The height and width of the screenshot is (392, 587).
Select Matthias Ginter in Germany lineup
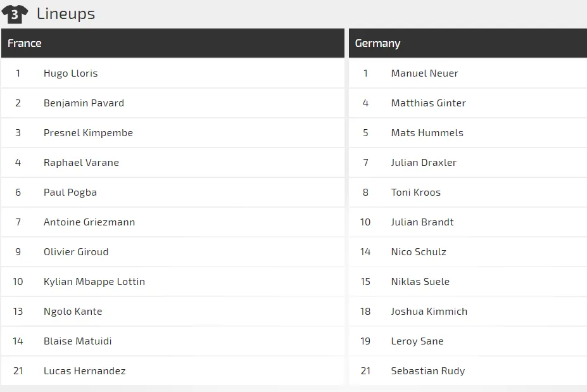point(428,103)
